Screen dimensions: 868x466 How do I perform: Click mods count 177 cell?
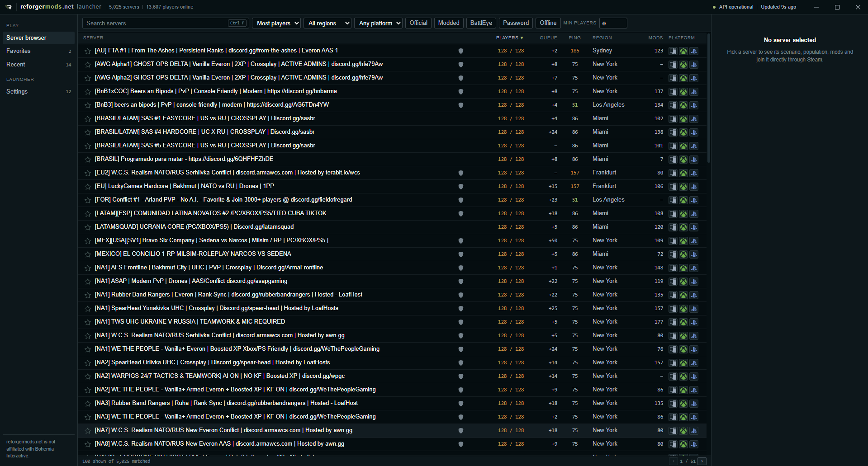pyautogui.click(x=659, y=322)
